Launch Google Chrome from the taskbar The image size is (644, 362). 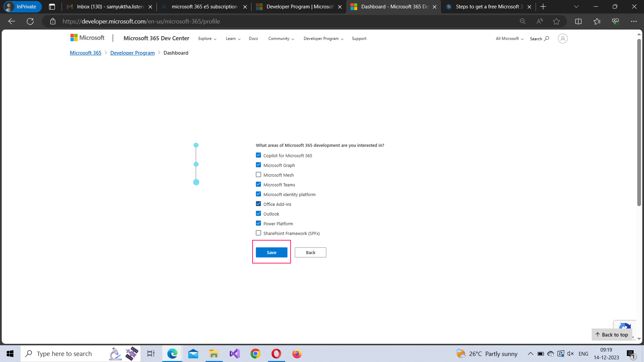pyautogui.click(x=255, y=353)
